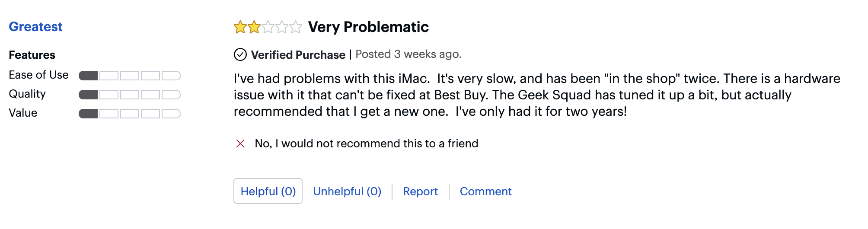868x229 pixels.
Task: Click the second gold rating star
Action: [254, 27]
